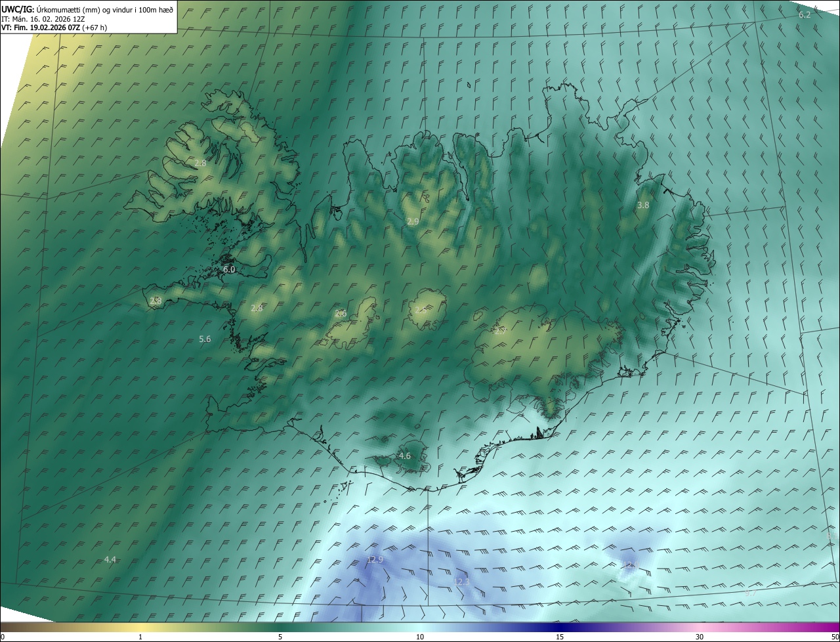The width and height of the screenshot is (840, 642).
Task: Click the 15 tick on the color scale
Action: tap(560, 637)
